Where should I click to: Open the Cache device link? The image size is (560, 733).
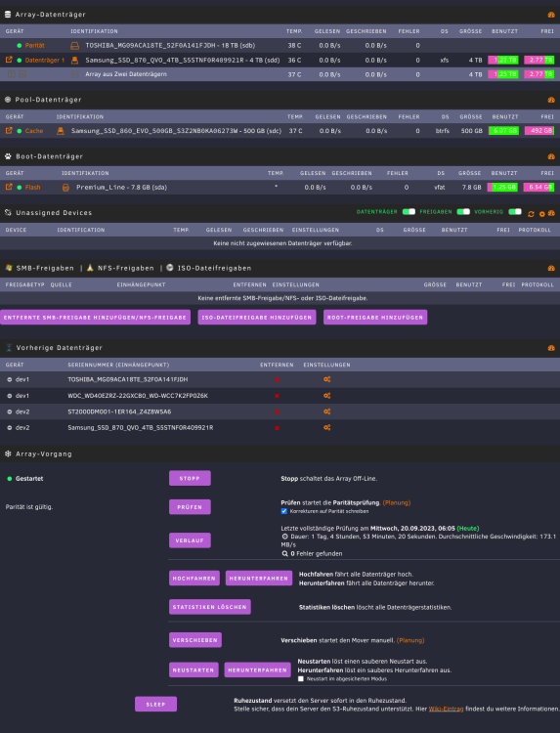pos(34,131)
